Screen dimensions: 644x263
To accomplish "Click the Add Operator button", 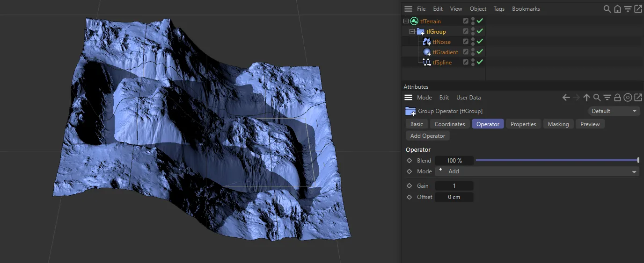I will [x=427, y=136].
